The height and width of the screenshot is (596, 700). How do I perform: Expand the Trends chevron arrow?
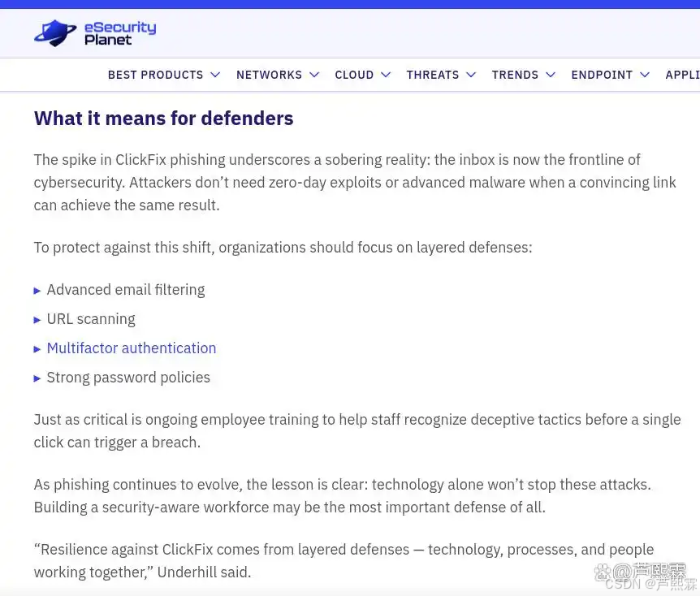tap(551, 75)
